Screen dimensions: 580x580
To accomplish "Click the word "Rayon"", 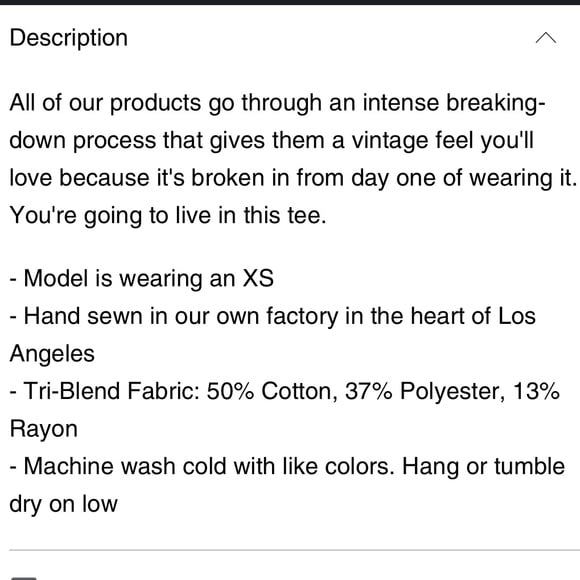I will (x=44, y=429).
